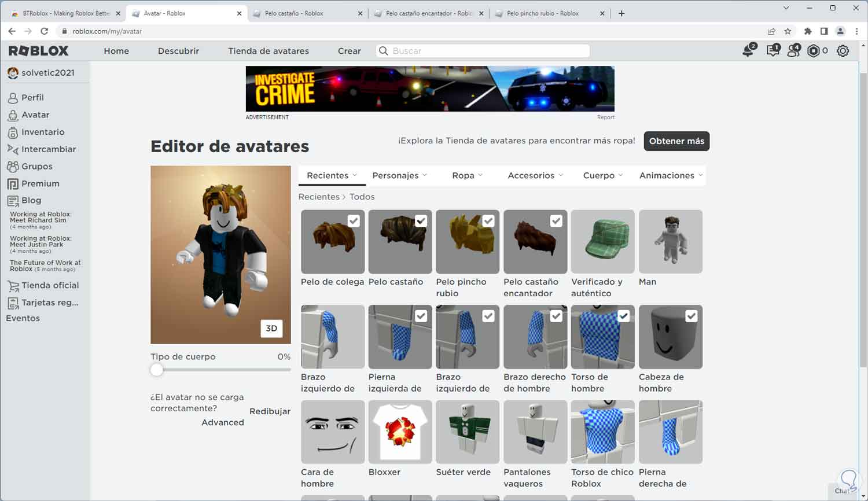
Task: Open the Chrome three-dot menu
Action: point(856,31)
